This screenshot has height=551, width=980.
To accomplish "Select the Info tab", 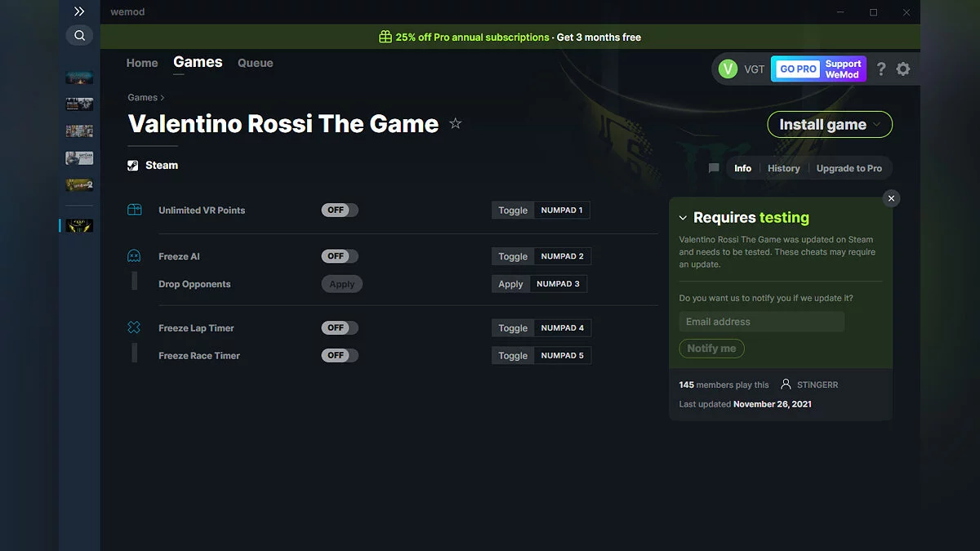I will point(742,168).
